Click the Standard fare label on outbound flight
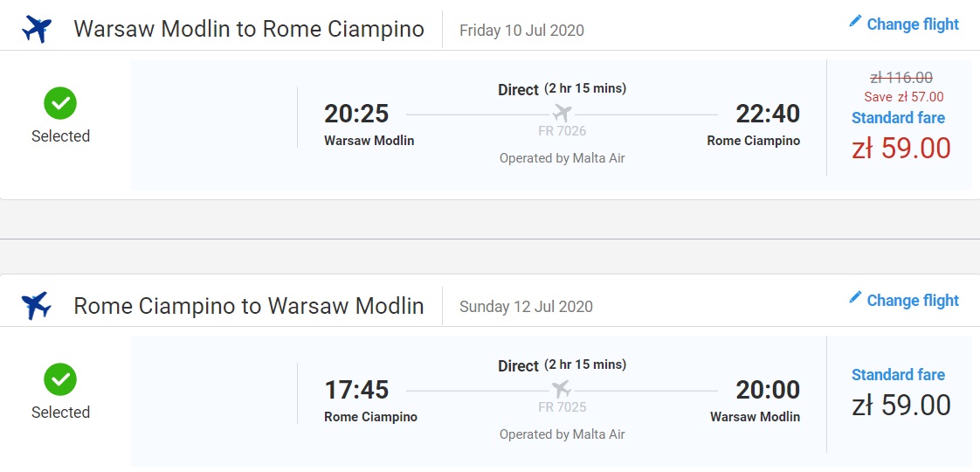The height and width of the screenshot is (472, 980). pos(898,117)
